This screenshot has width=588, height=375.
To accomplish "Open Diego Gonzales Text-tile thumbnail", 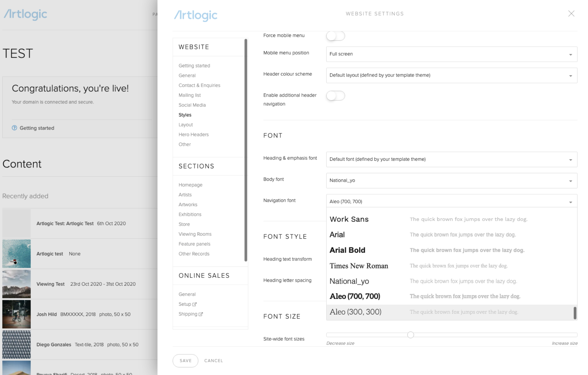I will click(16, 344).
